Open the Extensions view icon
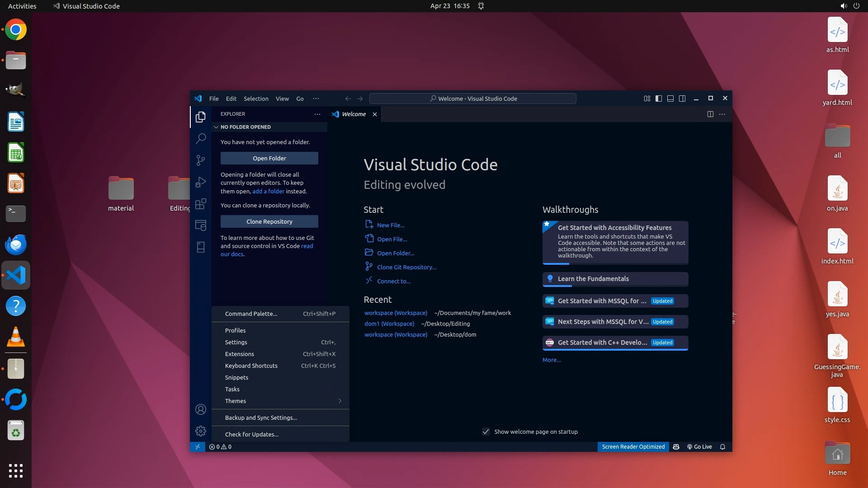Screen dimensions: 868x488 click(x=201, y=204)
